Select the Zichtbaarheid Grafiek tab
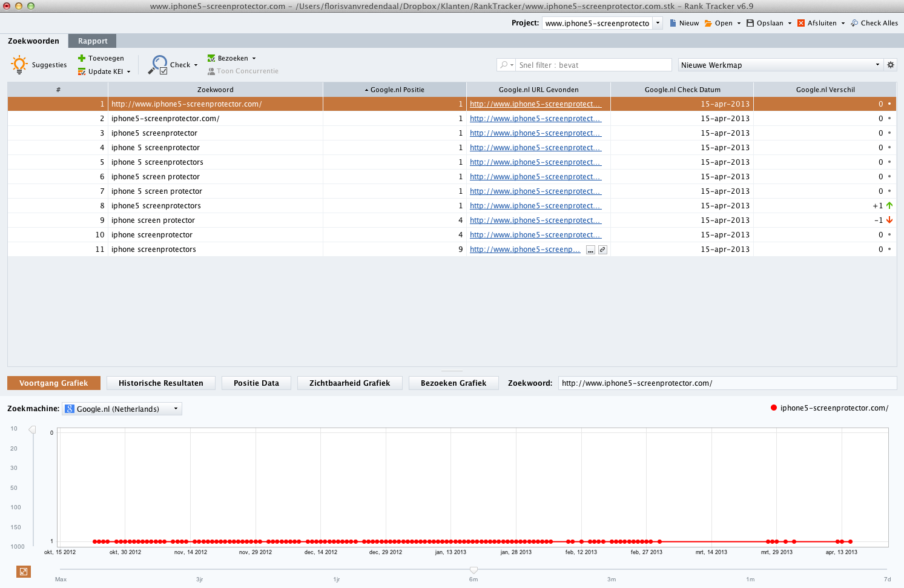Screen dimensions: 904x588 349,383
